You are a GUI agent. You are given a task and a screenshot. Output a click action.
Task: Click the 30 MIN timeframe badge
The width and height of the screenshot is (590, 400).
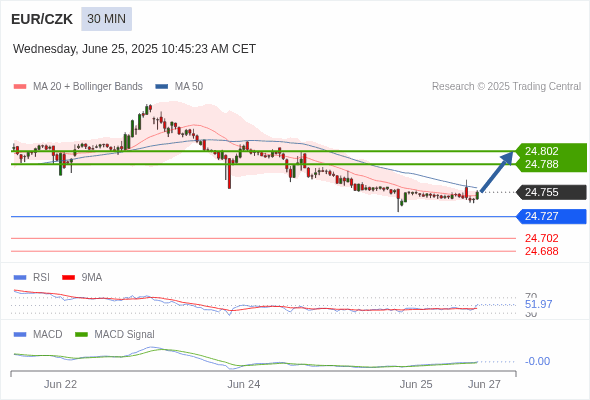[x=106, y=19]
